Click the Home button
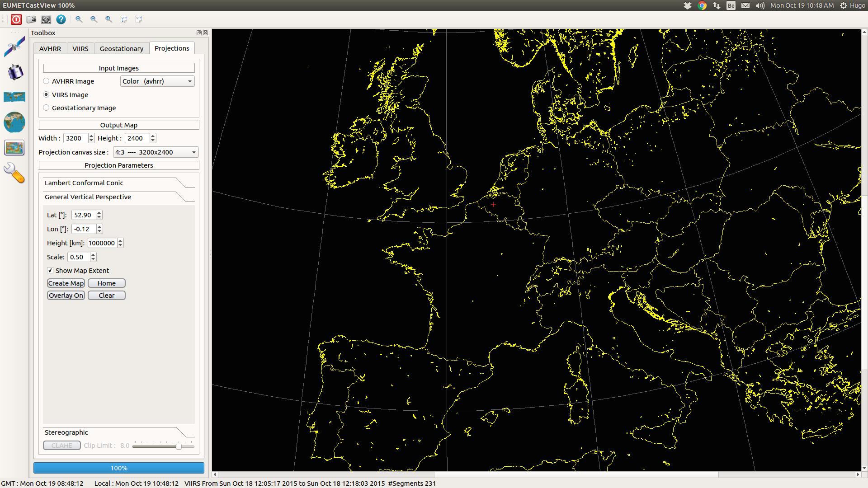868x488 pixels. click(107, 283)
